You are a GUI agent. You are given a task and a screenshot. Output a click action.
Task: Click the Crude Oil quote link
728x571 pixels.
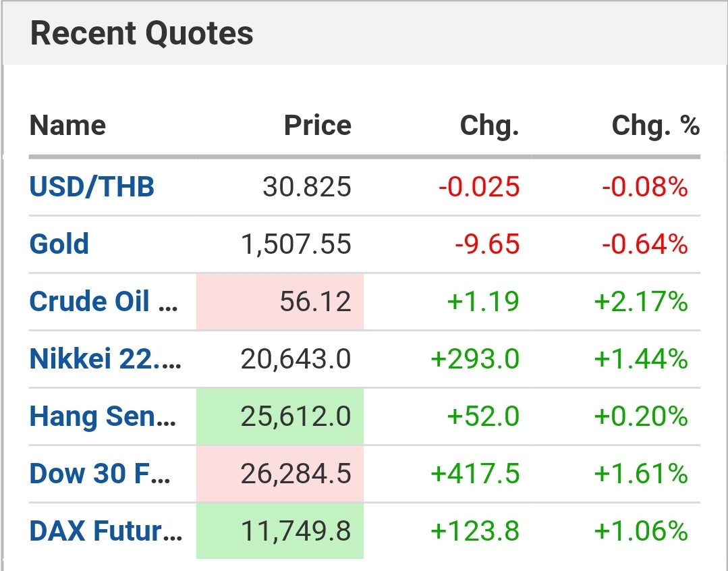[x=104, y=301]
